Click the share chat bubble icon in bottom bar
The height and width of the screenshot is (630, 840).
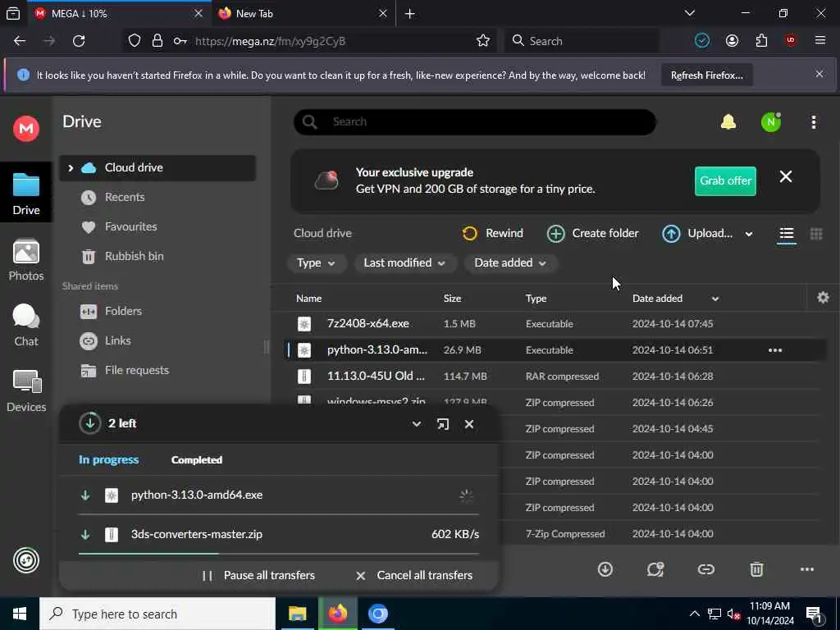click(x=655, y=569)
